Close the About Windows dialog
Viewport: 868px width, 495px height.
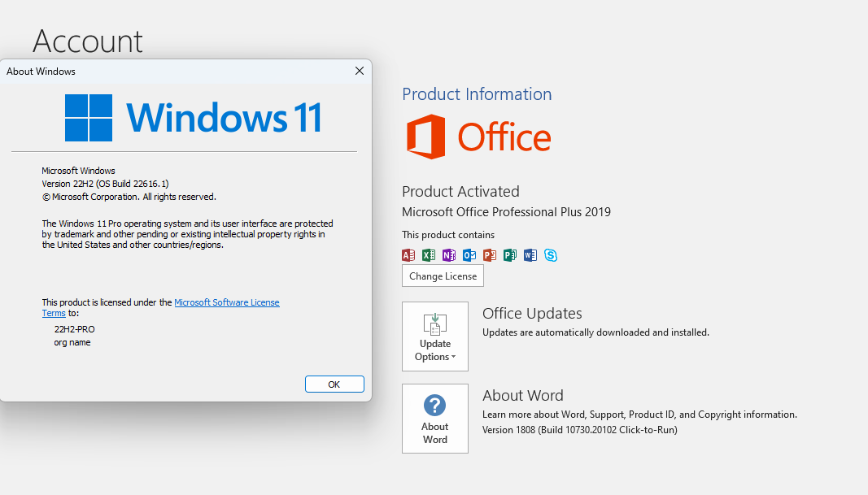coord(360,71)
